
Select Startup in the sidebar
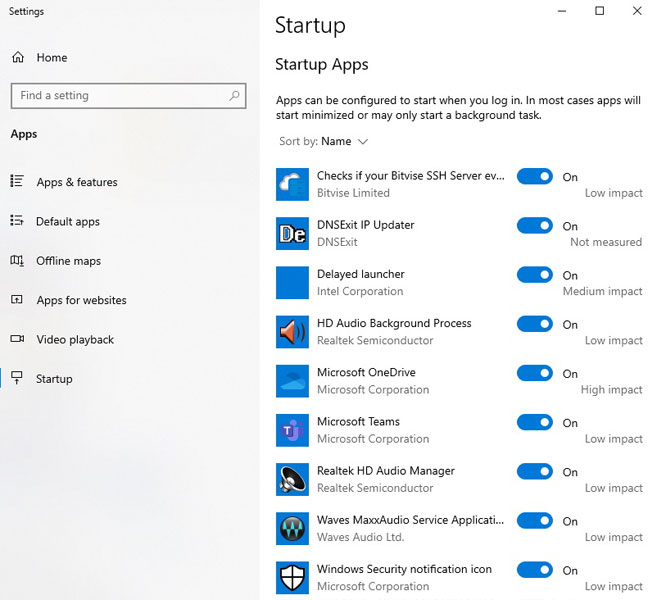[54, 379]
